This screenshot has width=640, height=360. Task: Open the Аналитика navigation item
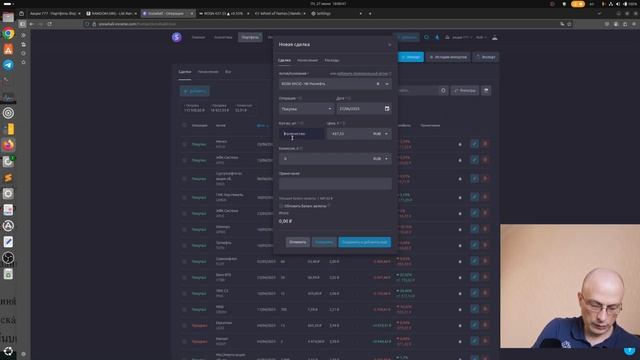pyautogui.click(x=223, y=37)
